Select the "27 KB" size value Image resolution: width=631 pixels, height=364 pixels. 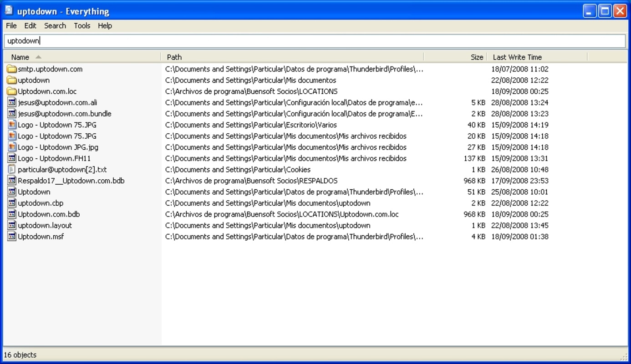point(477,147)
